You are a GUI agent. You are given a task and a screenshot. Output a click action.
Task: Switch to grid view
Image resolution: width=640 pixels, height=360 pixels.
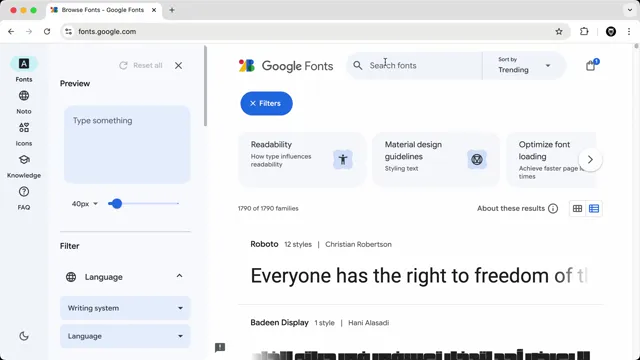pos(577,209)
